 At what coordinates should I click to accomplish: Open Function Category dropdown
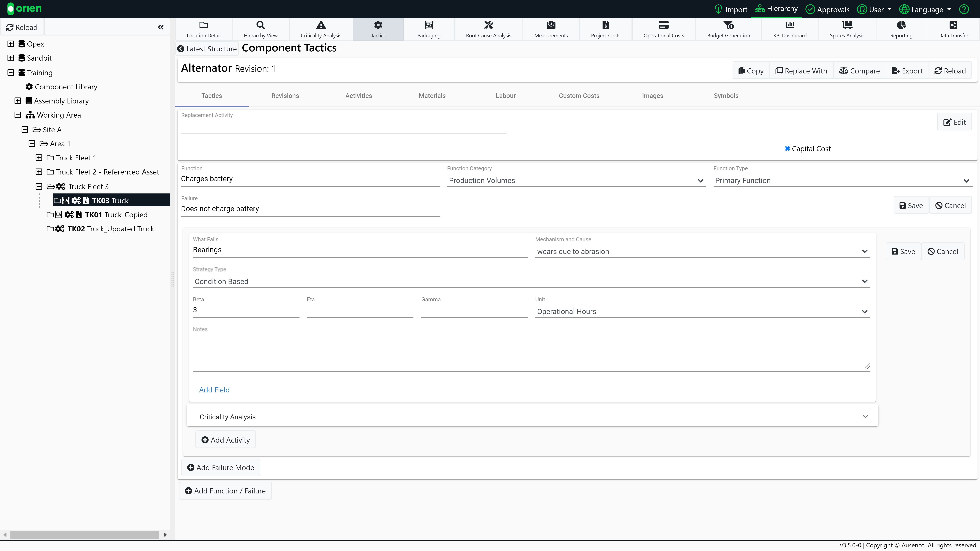coord(576,181)
